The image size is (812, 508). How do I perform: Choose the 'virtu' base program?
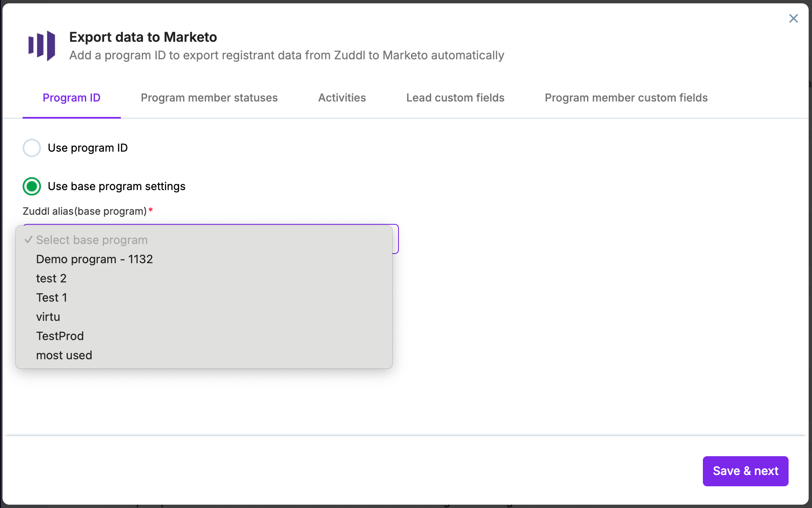click(48, 317)
